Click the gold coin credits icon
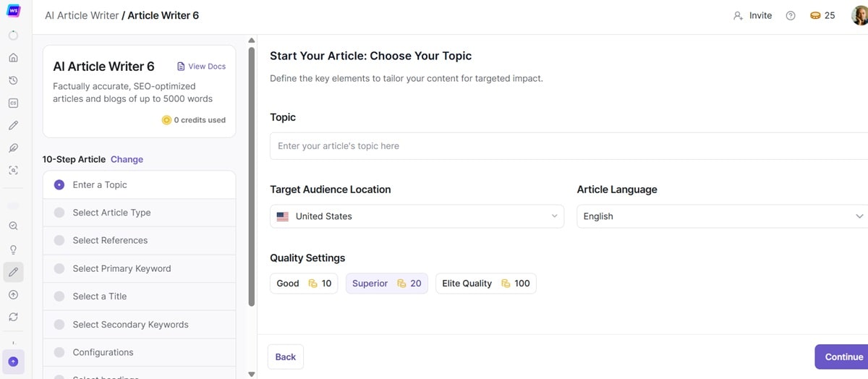Viewport: 868px width, 379px height. tap(815, 16)
